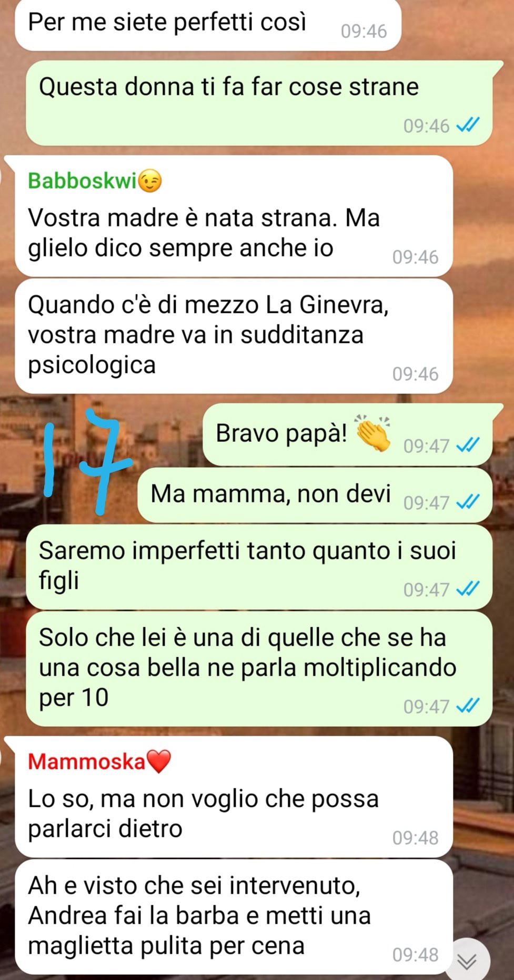Tap the blue handwritten 17 annotation
This screenshot has height=980, width=514.
pos(86,462)
